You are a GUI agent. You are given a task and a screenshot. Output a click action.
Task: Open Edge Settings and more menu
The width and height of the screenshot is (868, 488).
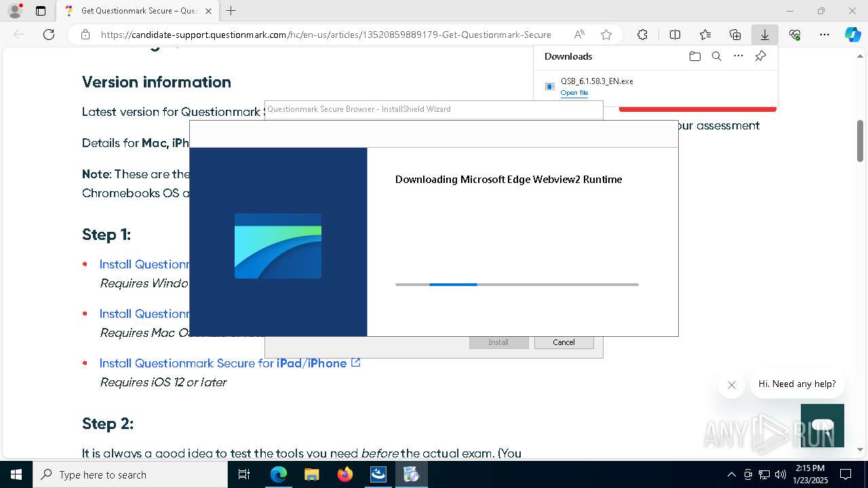825,35
